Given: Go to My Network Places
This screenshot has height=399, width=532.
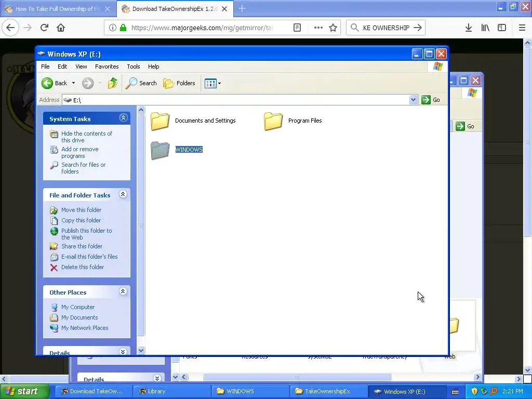Looking at the screenshot, I should tap(85, 328).
